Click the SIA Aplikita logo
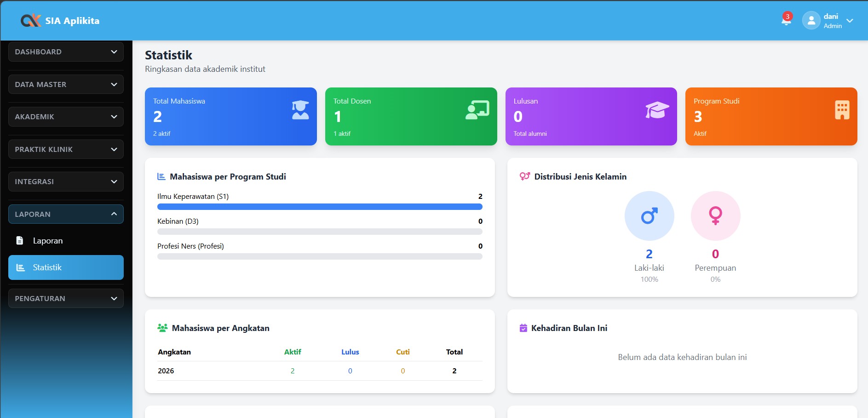This screenshot has width=868, height=418. (x=60, y=21)
